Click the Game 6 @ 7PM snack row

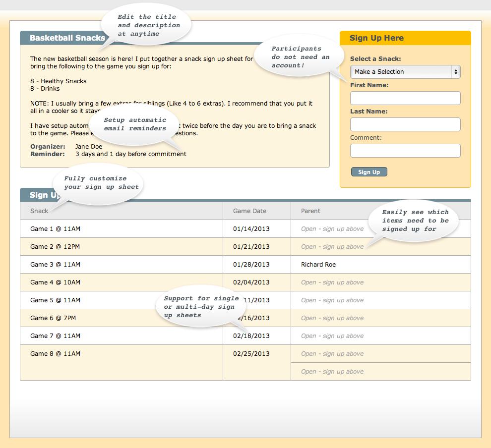pos(122,318)
